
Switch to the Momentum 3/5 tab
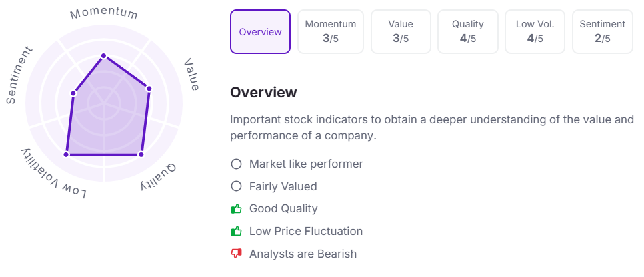click(331, 31)
